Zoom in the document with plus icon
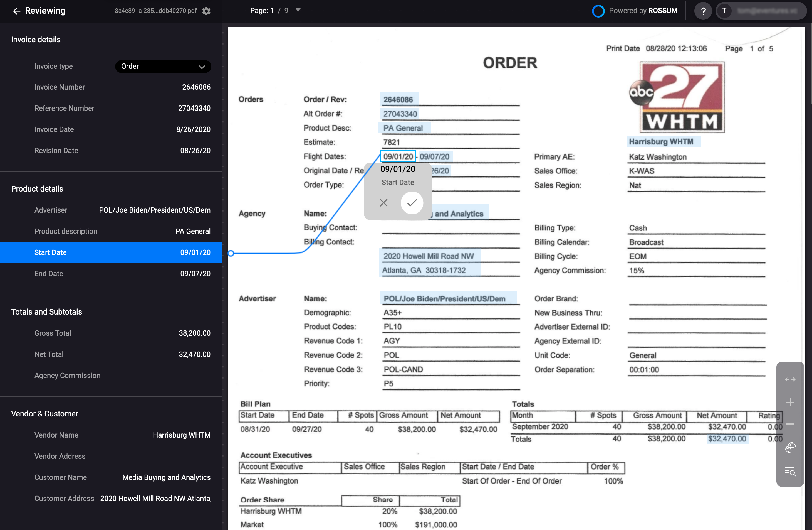Viewport: 812px width, 530px height. pos(790,402)
